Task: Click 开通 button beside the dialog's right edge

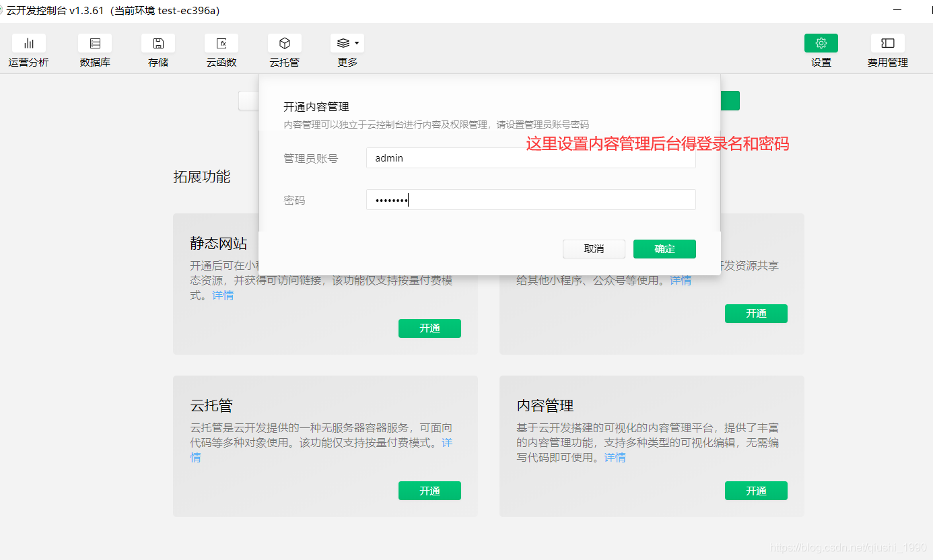Action: (x=756, y=314)
